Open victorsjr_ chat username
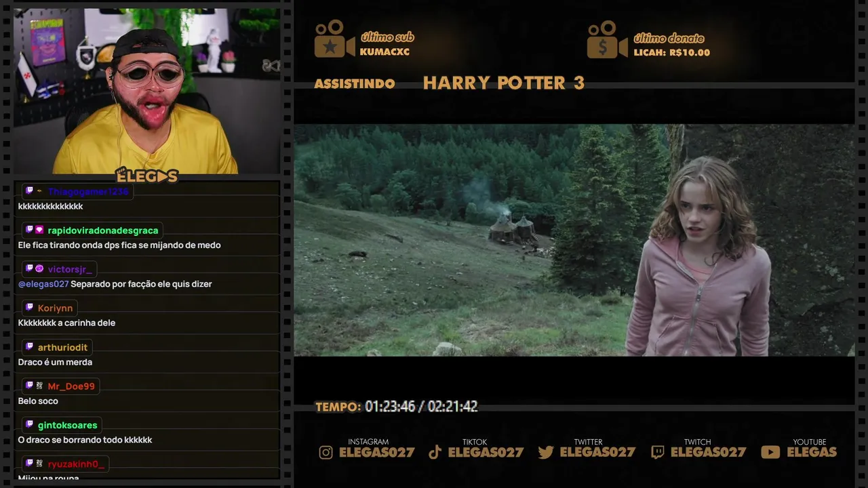The height and width of the screenshot is (488, 868). click(x=70, y=269)
